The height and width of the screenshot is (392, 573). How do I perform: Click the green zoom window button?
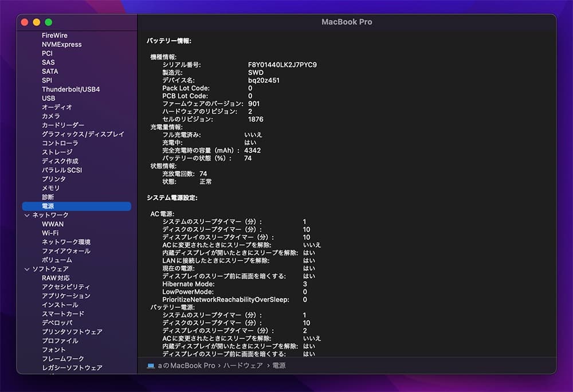tap(48, 22)
